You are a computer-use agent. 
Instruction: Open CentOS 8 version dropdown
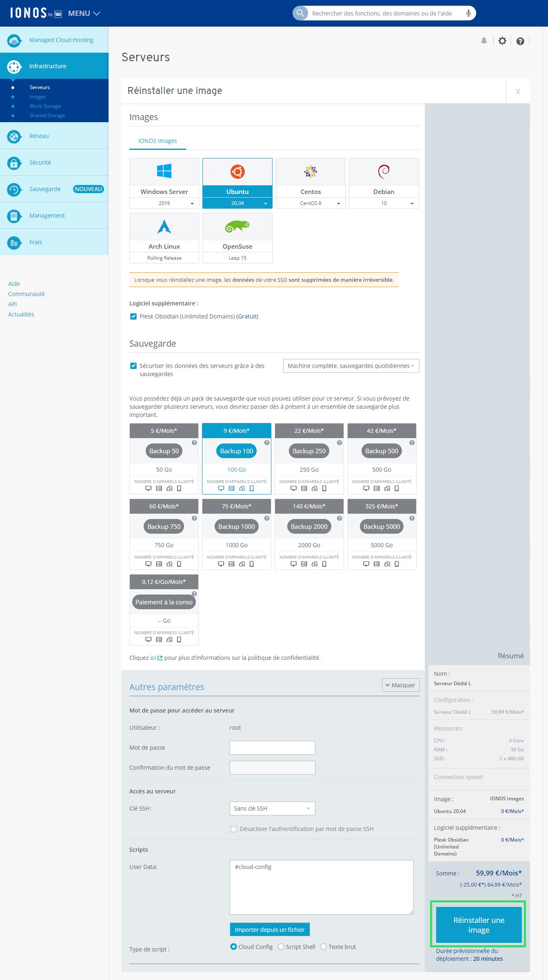[x=311, y=203]
